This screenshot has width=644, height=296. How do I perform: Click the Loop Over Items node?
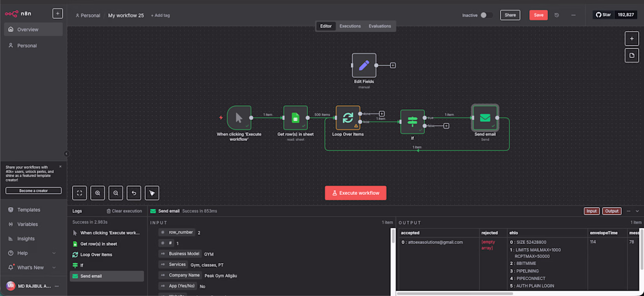[x=348, y=118]
